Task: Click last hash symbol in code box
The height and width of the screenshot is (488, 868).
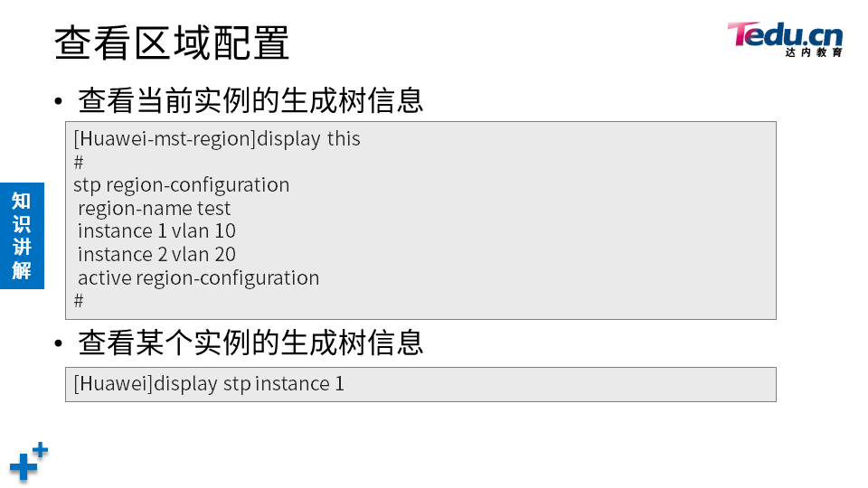Action: point(79,300)
